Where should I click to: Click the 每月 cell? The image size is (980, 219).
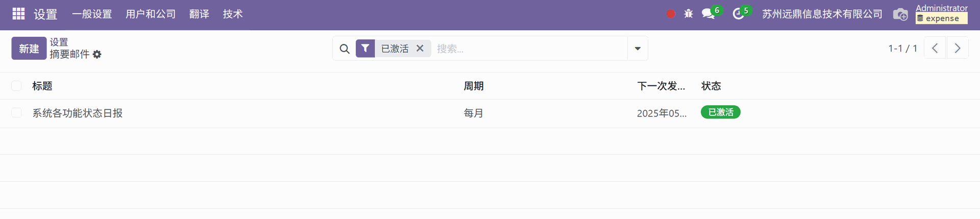474,113
